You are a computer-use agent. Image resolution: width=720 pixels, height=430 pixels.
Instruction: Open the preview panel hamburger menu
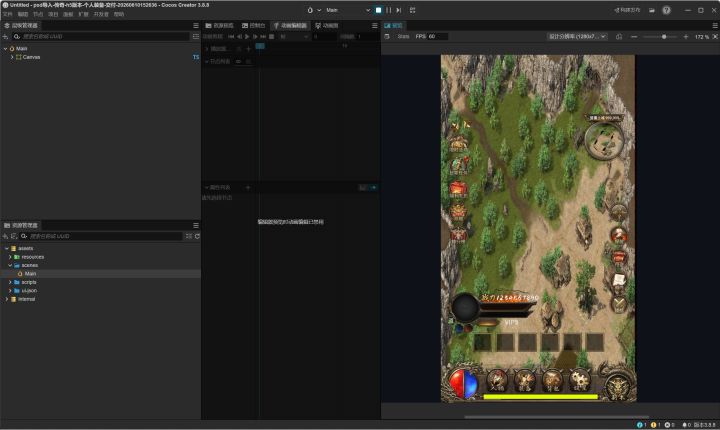pyautogui.click(x=714, y=25)
